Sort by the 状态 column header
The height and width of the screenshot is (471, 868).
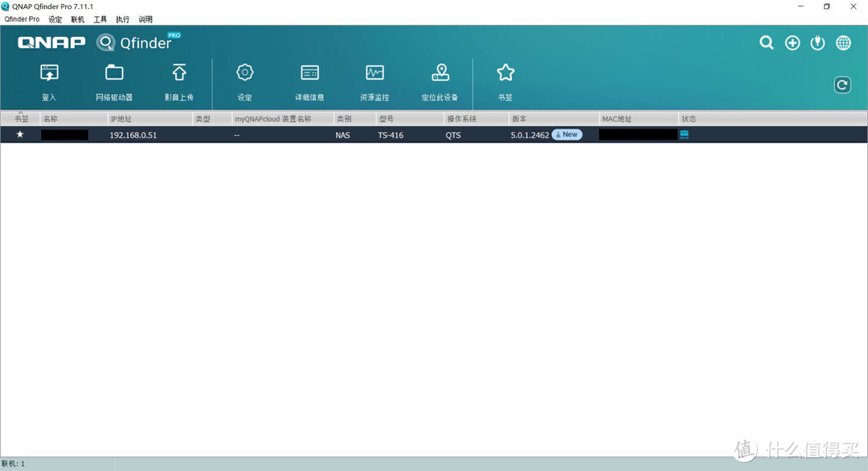click(773, 118)
